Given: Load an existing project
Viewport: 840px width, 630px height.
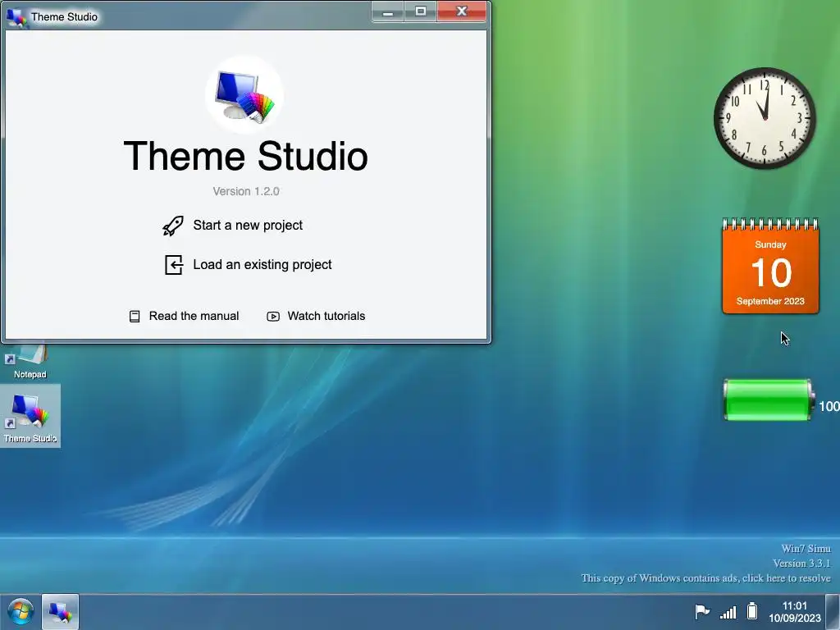Looking at the screenshot, I should [262, 265].
